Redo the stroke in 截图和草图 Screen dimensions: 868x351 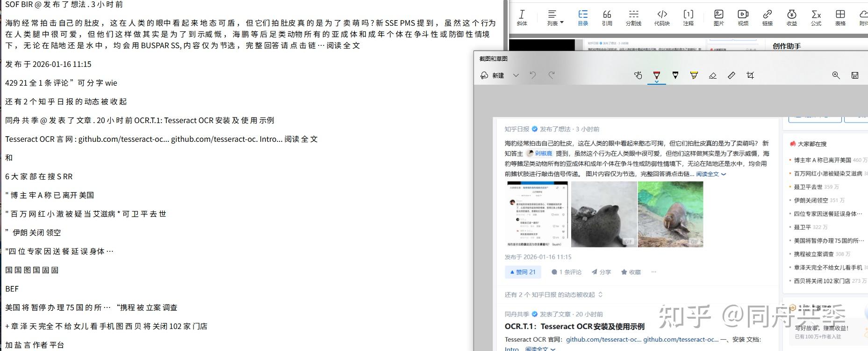[x=552, y=75]
